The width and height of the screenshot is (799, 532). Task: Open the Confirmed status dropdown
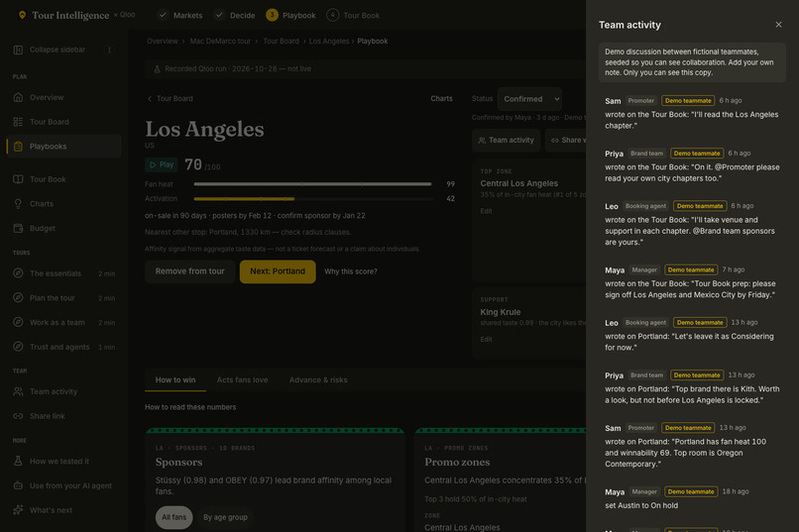click(x=530, y=99)
